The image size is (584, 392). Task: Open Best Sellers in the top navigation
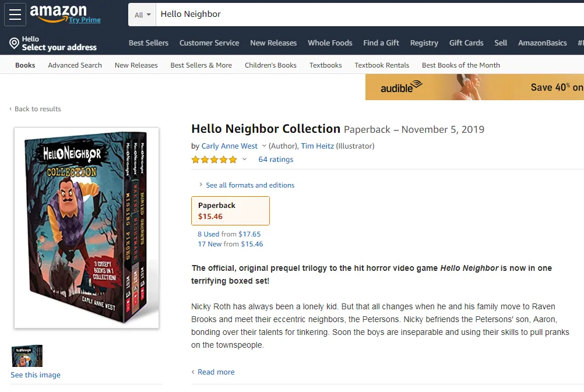tap(149, 43)
